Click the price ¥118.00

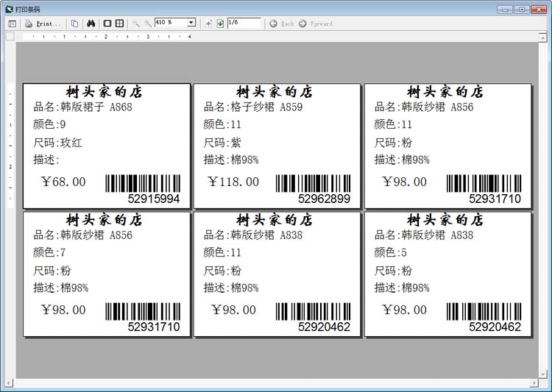click(233, 182)
